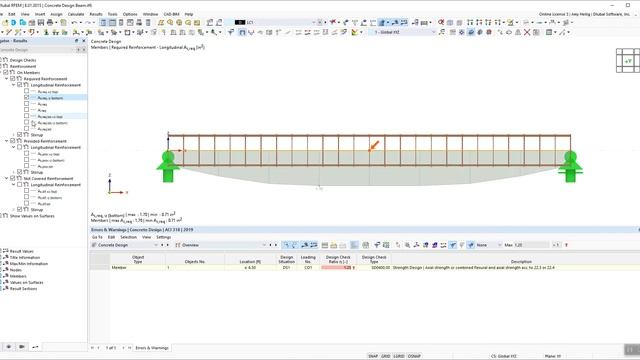Open the navigator Views camera tab
This screenshot has height=360, width=640.
[x=22, y=347]
